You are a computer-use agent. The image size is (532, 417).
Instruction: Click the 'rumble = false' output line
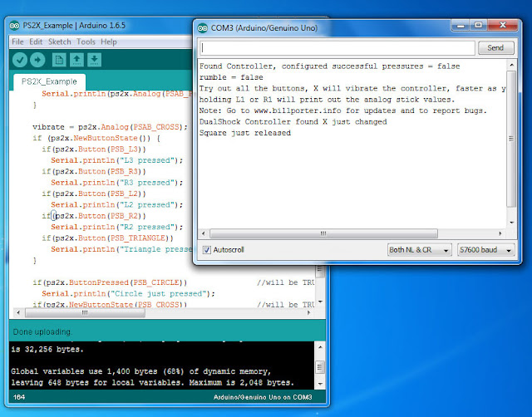click(x=231, y=77)
